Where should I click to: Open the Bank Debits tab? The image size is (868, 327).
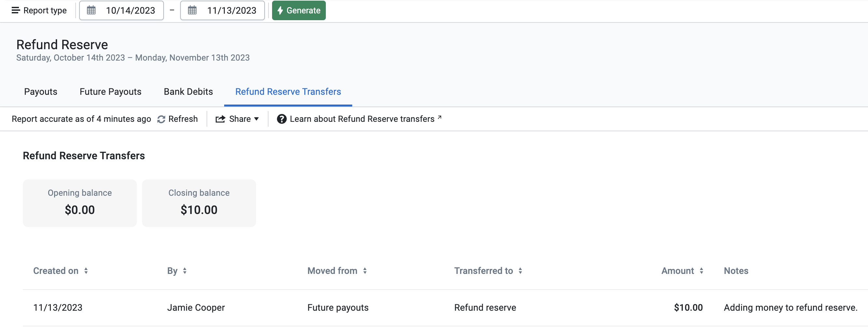click(x=188, y=92)
